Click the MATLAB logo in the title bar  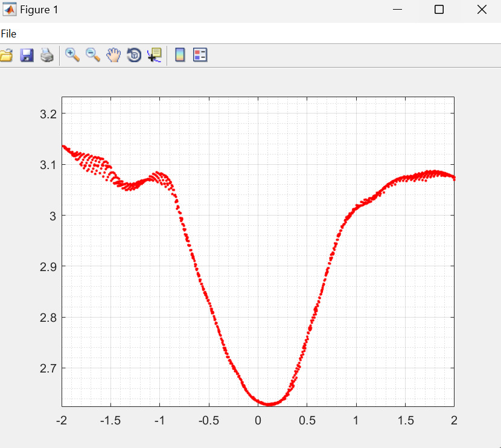(10, 10)
